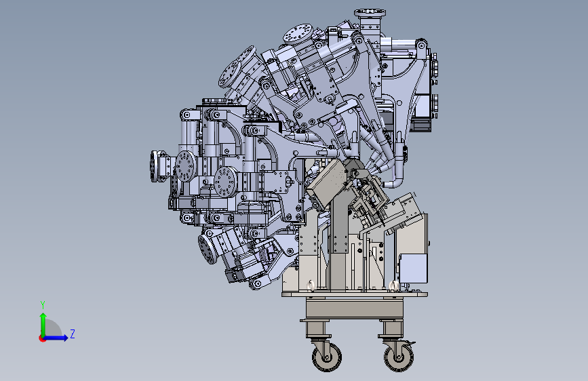The image size is (588, 381).
Task: Select the right caster wheel with brake
Action: click(x=399, y=357)
